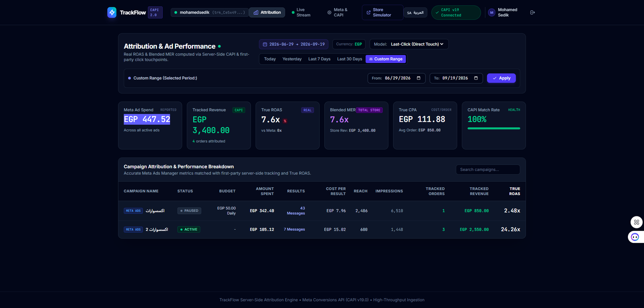Click the calendar icon in date range badge
Screen dimensions: 644x308
(265, 44)
